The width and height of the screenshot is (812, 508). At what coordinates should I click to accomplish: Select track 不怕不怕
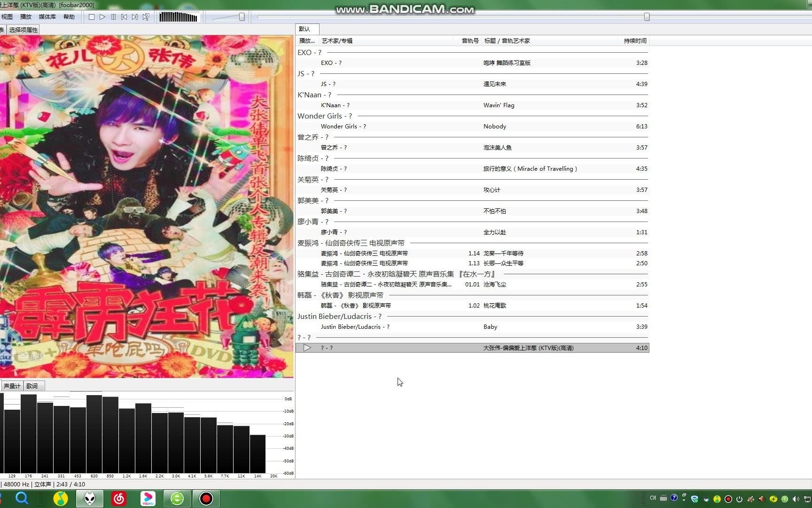click(x=472, y=211)
